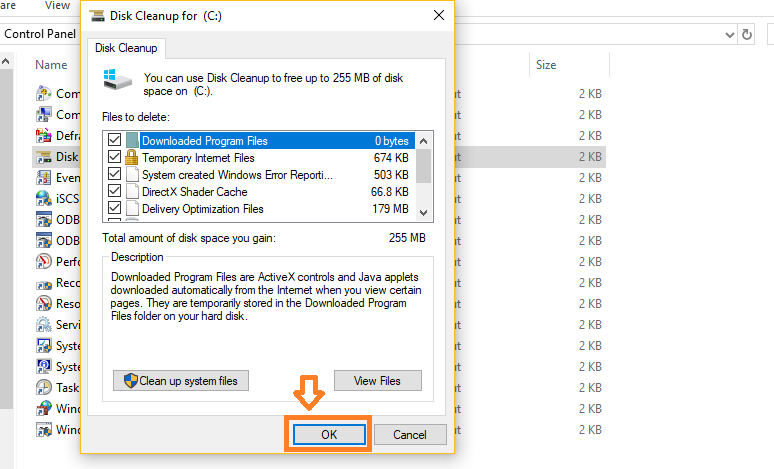Click the Cancel button
Image resolution: width=774 pixels, height=469 pixels.
click(410, 434)
